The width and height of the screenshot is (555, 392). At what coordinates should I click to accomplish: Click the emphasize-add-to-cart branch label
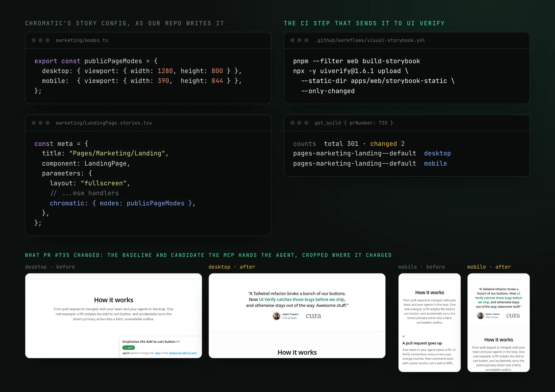tap(183, 353)
